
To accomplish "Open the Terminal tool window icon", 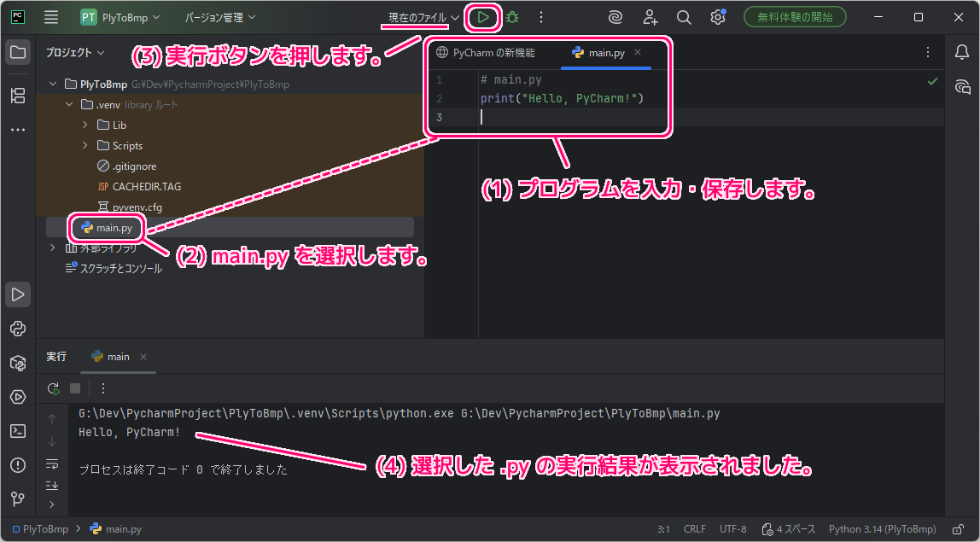I will (x=18, y=431).
